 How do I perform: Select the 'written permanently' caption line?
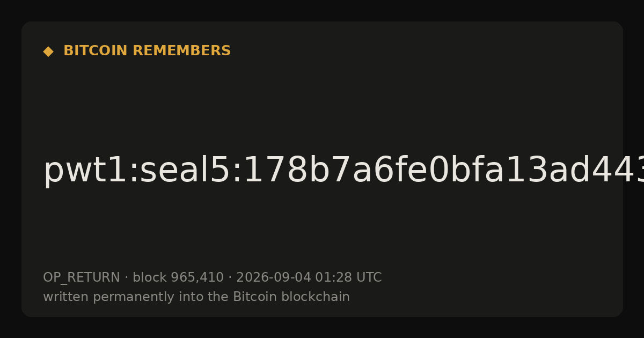coord(196,297)
